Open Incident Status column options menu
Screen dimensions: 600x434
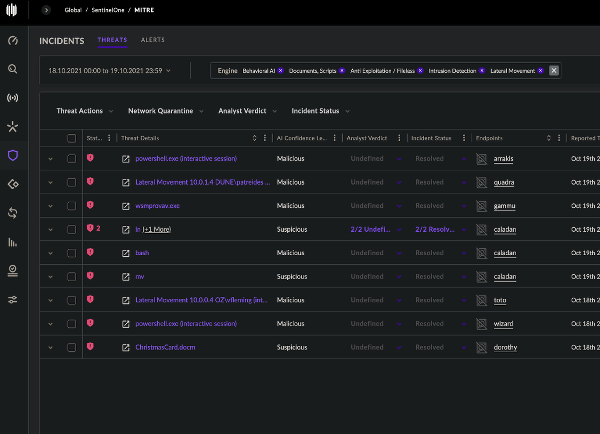(x=464, y=138)
